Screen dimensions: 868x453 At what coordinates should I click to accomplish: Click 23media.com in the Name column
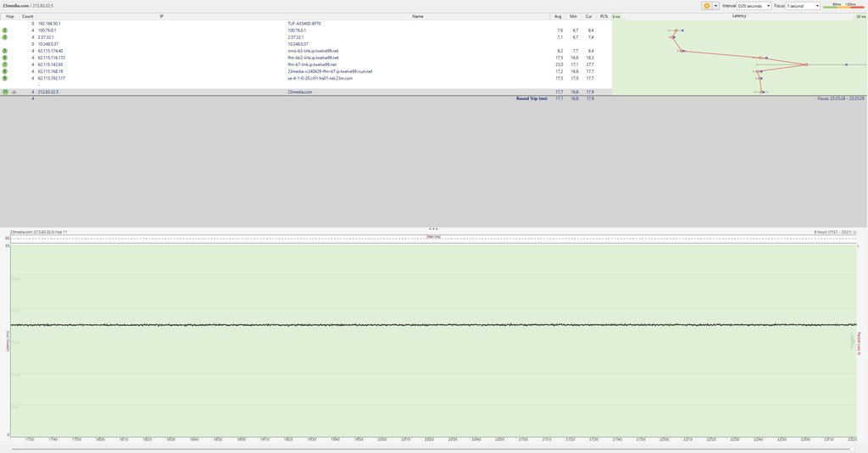point(299,91)
